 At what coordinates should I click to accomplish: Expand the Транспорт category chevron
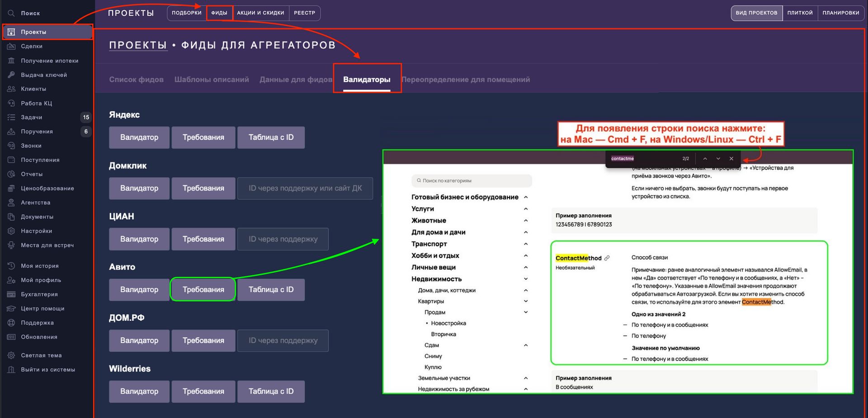coord(526,244)
